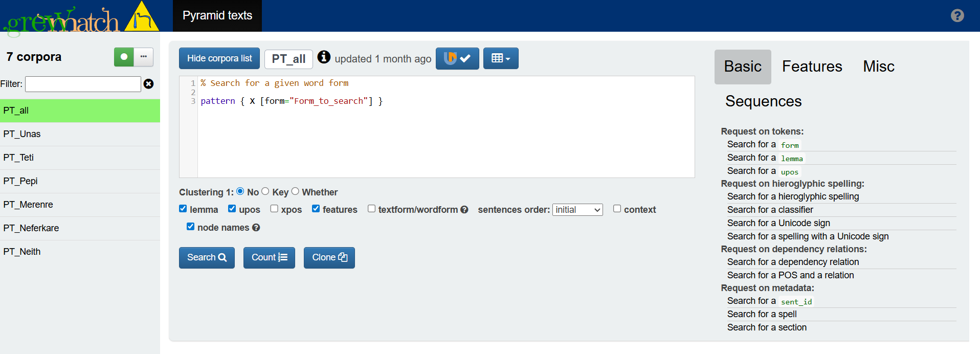The width and height of the screenshot is (980, 354).
Task: Run the query with Search button
Action: [x=207, y=258]
